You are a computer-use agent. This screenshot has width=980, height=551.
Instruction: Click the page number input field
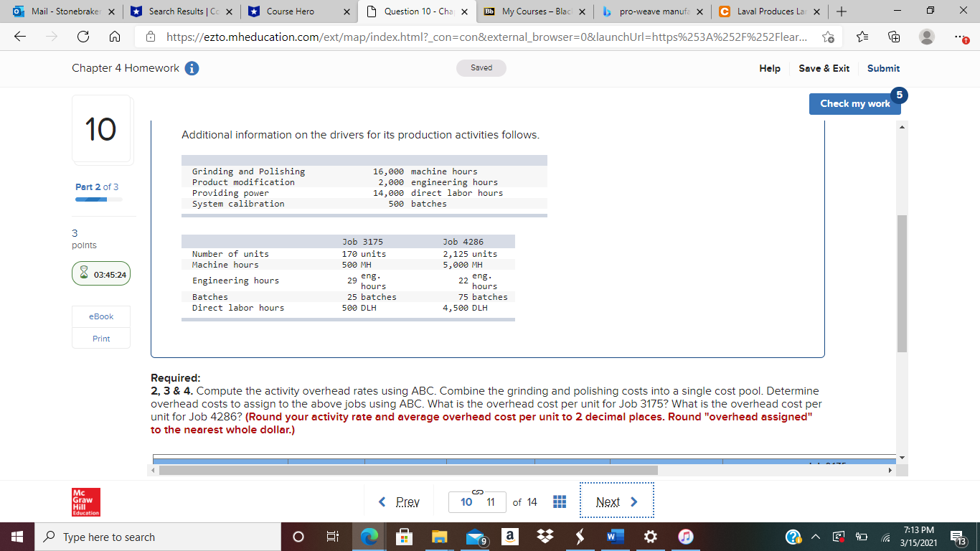477,501
